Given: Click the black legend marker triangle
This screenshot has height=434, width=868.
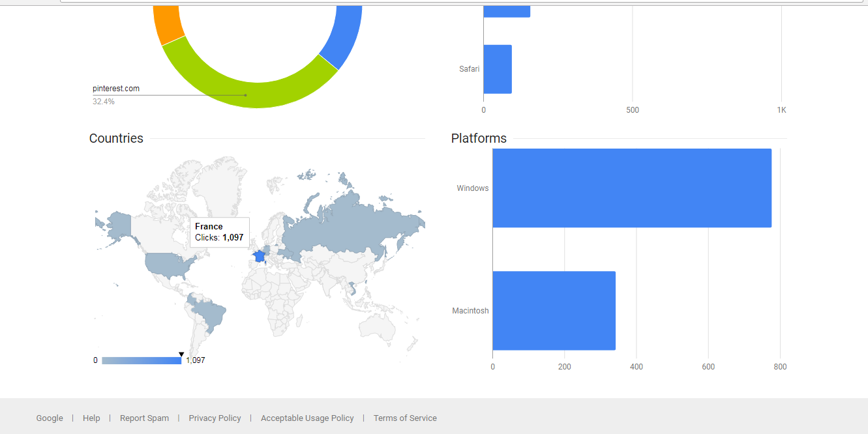Looking at the screenshot, I should click(181, 354).
